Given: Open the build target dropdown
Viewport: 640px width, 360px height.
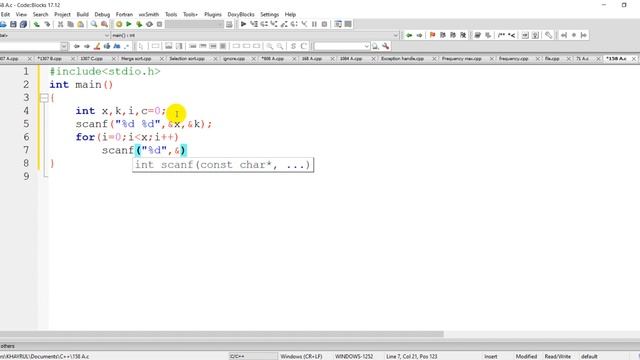Looking at the screenshot, I should tap(195, 24).
